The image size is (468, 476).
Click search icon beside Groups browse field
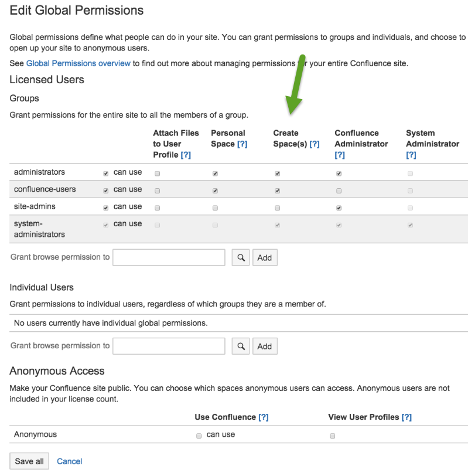click(x=241, y=258)
